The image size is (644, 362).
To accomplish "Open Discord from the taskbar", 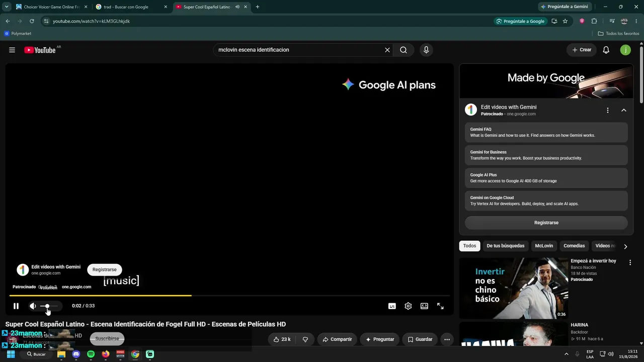I will pyautogui.click(x=76, y=354).
